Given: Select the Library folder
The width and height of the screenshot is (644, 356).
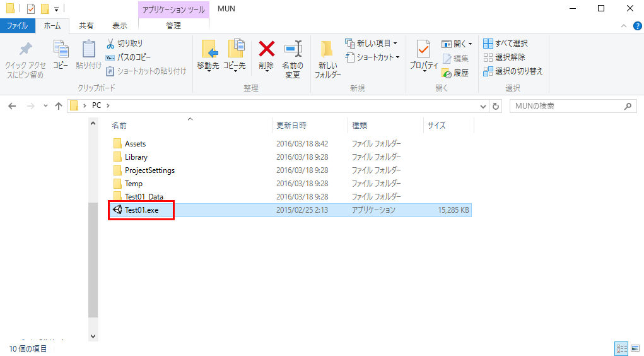Looking at the screenshot, I should tap(136, 157).
